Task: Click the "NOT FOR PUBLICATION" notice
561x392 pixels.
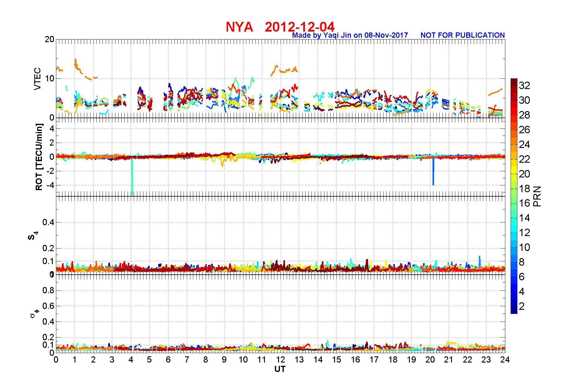Action: pyautogui.click(x=463, y=35)
